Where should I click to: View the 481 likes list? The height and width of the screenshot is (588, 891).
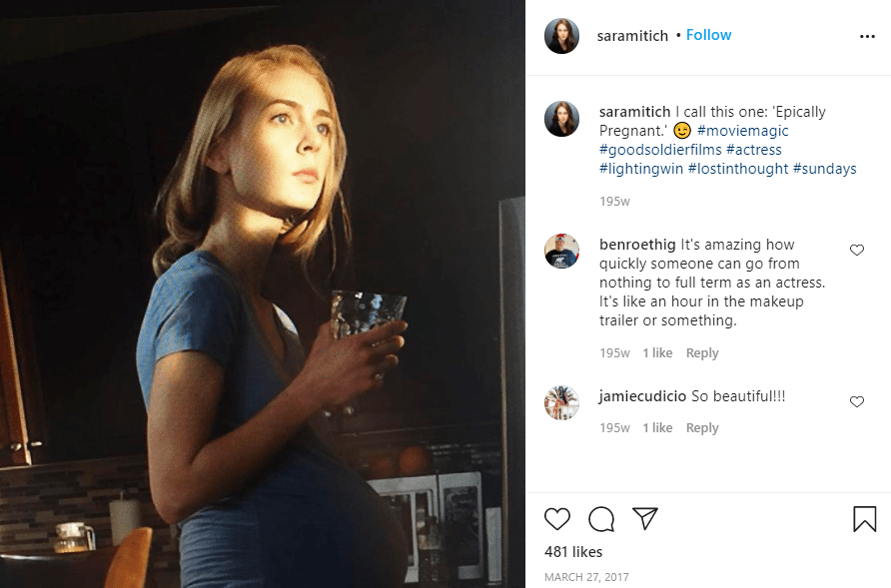(x=571, y=551)
